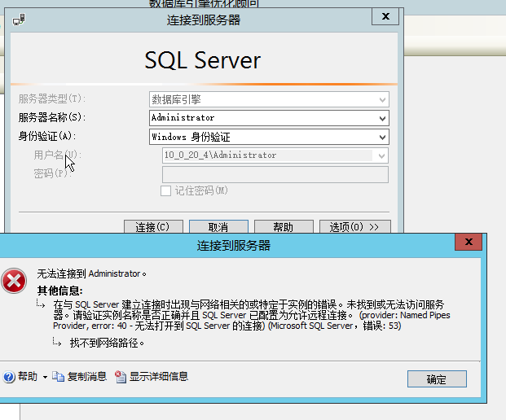Click the server connection icon in the title bar
Image resolution: width=506 pixels, height=420 pixels.
coord(19,20)
